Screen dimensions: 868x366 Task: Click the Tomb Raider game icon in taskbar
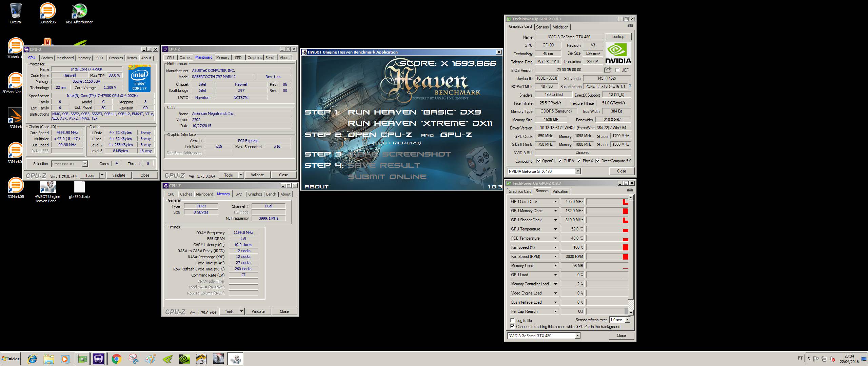click(x=218, y=359)
